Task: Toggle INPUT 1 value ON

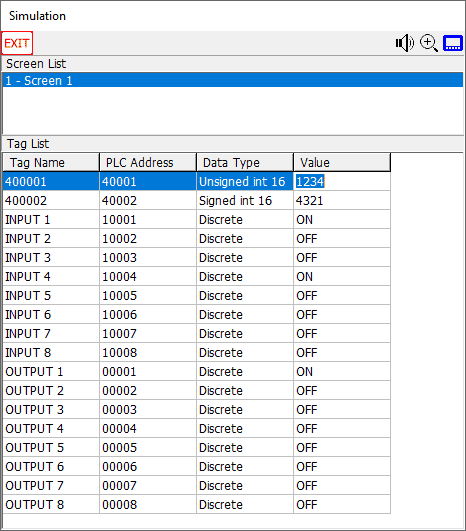Action: [342, 219]
